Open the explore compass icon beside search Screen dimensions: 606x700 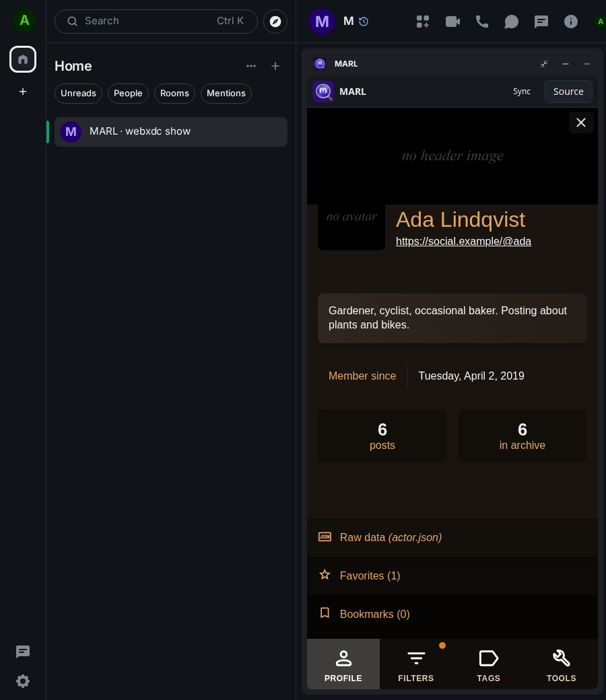(275, 22)
